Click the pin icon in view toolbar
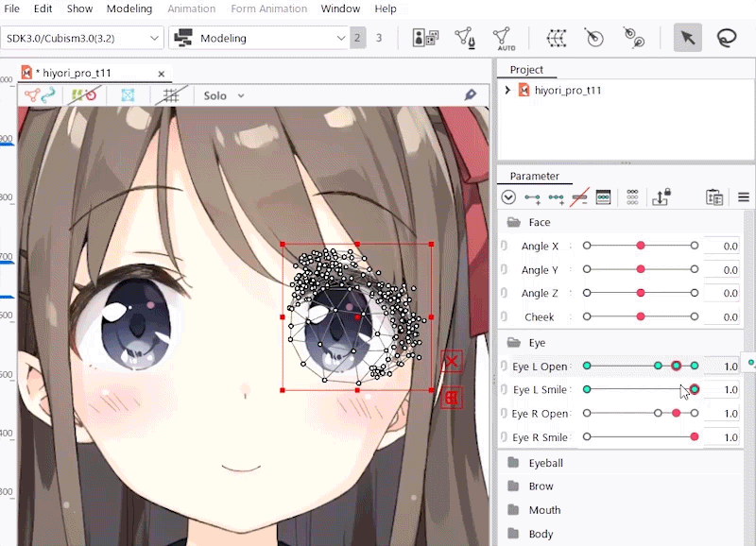 (470, 95)
